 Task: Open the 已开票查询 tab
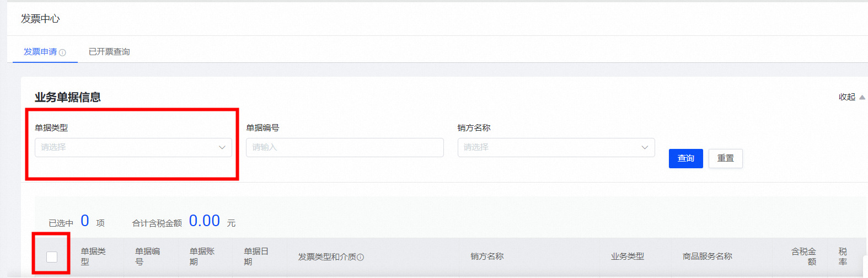109,52
